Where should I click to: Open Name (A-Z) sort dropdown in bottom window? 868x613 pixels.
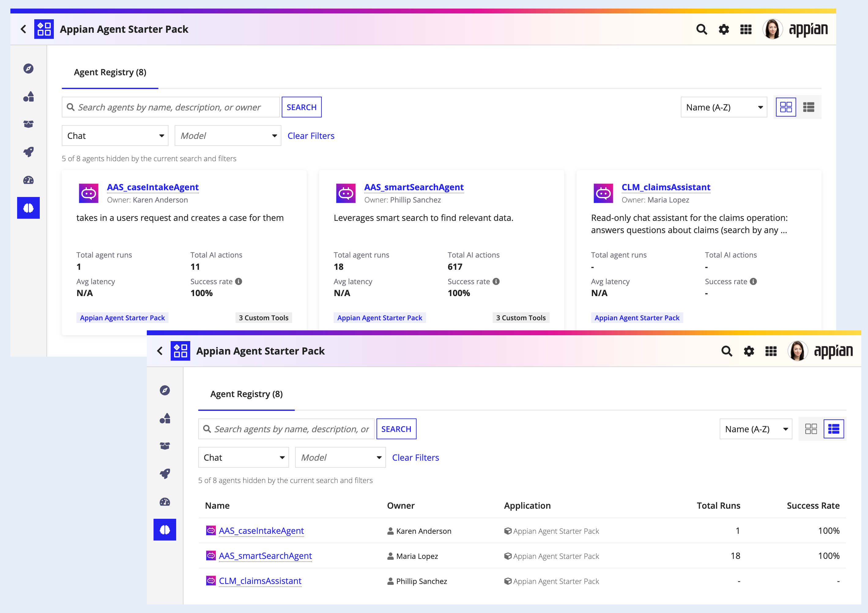tap(756, 429)
